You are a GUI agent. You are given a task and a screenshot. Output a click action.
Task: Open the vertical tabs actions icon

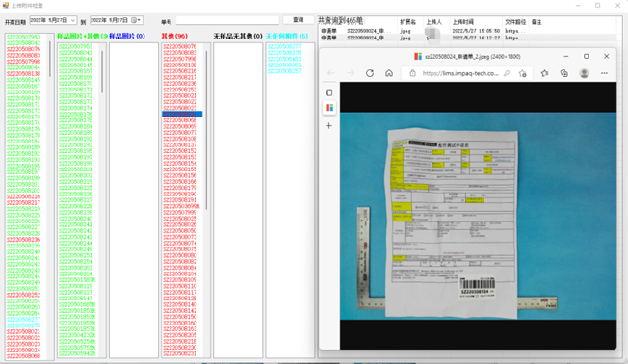[x=328, y=92]
